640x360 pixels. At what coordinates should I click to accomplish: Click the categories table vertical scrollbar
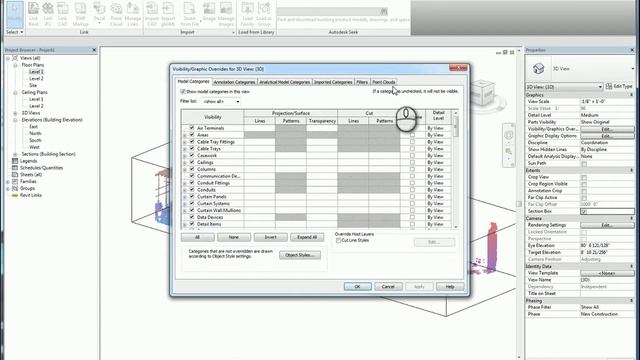456,169
